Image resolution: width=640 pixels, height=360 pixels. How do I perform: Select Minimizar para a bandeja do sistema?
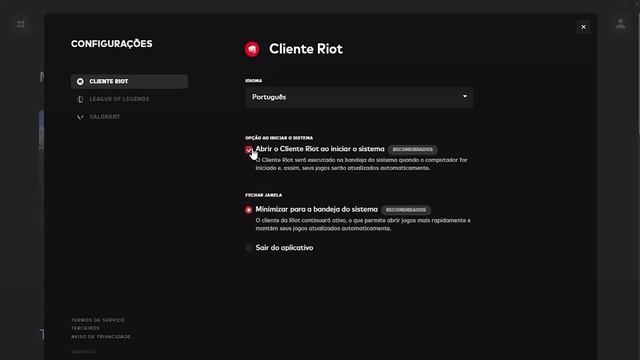pyautogui.click(x=249, y=210)
